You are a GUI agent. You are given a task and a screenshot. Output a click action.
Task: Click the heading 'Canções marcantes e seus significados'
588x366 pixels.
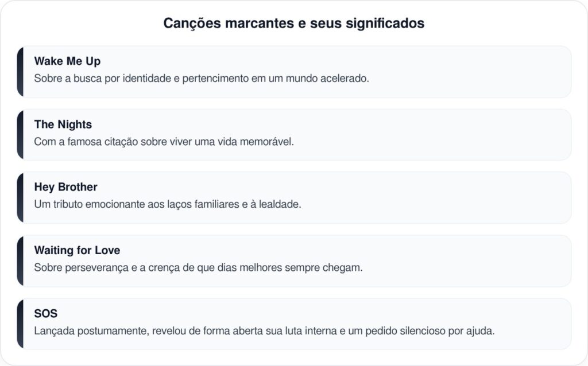tap(293, 24)
